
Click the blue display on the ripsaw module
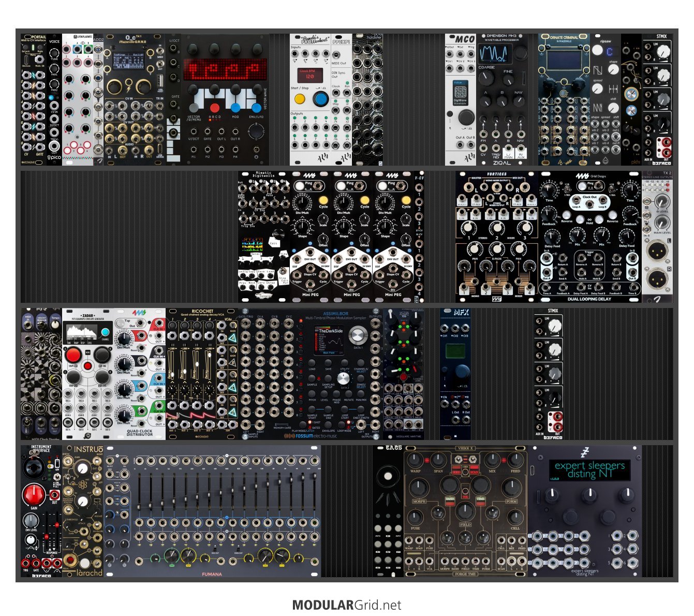click(x=610, y=51)
